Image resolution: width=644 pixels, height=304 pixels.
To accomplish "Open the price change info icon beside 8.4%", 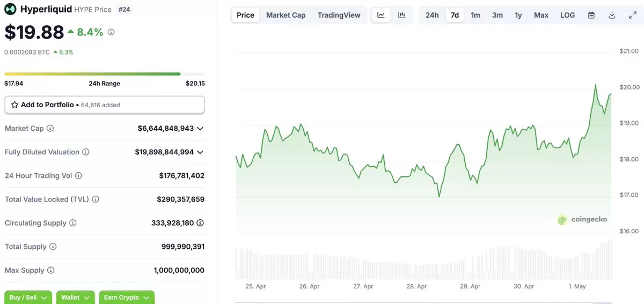I will pyautogui.click(x=111, y=32).
